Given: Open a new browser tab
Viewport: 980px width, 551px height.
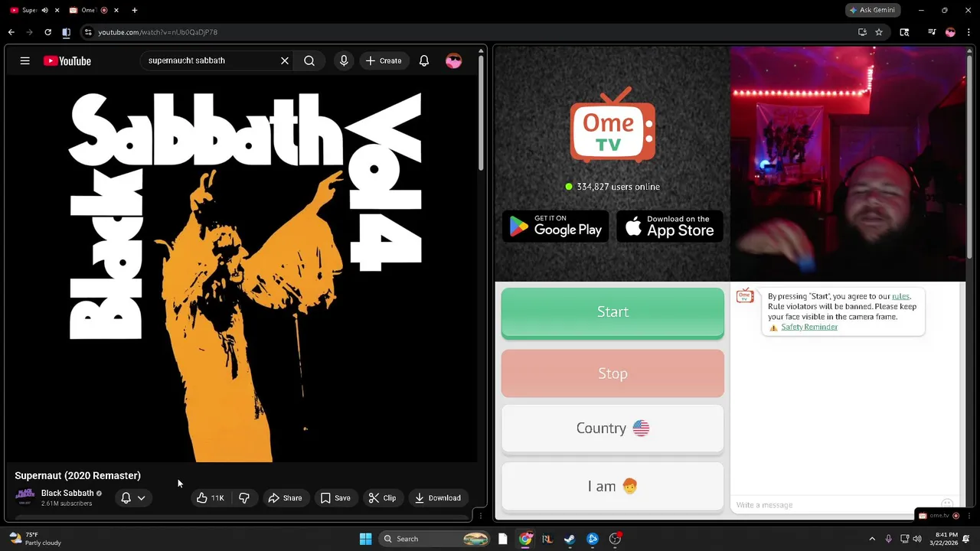Looking at the screenshot, I should (135, 10).
